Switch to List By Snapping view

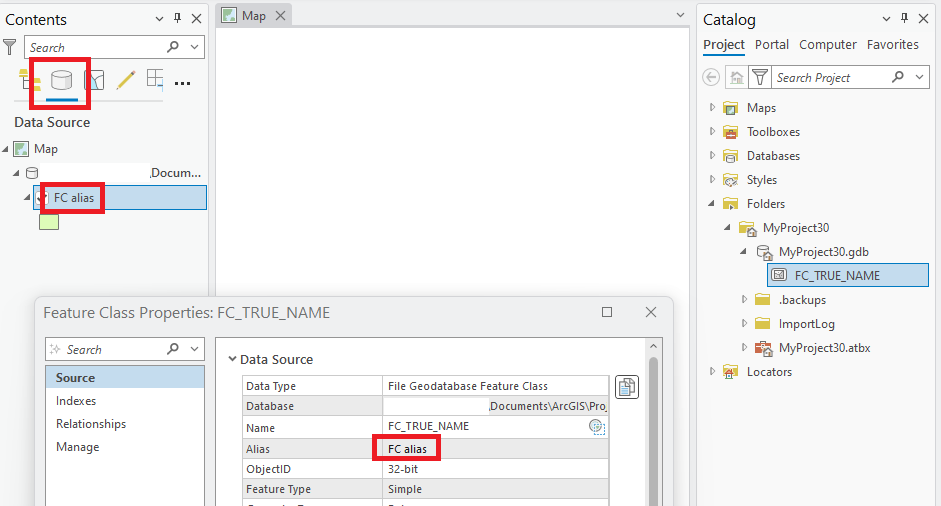click(x=155, y=80)
